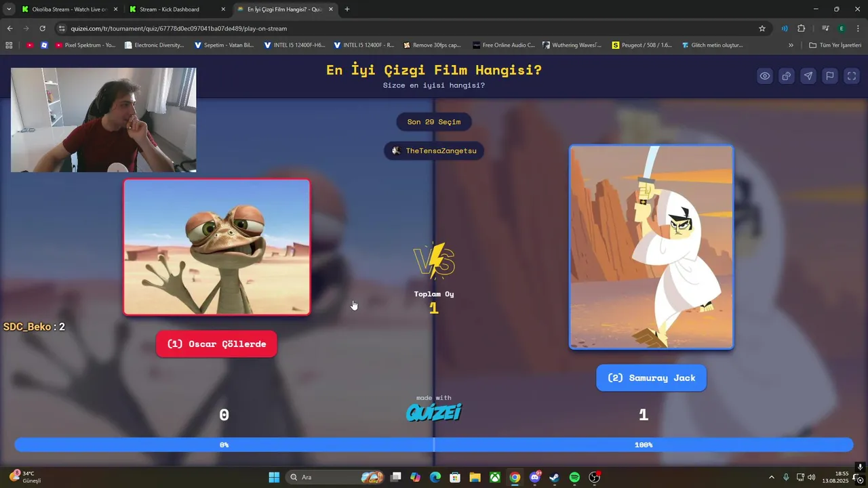
Task: Open the Chrome three-dot menu
Action: pyautogui.click(x=859, y=28)
